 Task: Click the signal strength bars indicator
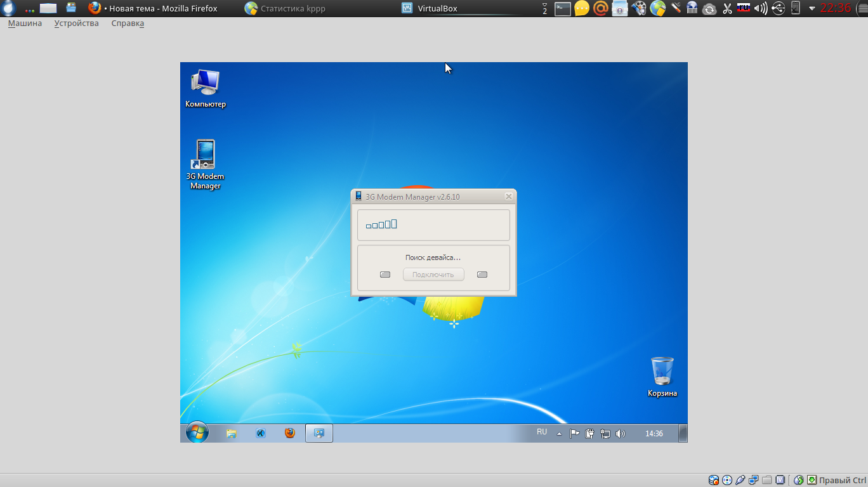pyautogui.click(x=381, y=224)
